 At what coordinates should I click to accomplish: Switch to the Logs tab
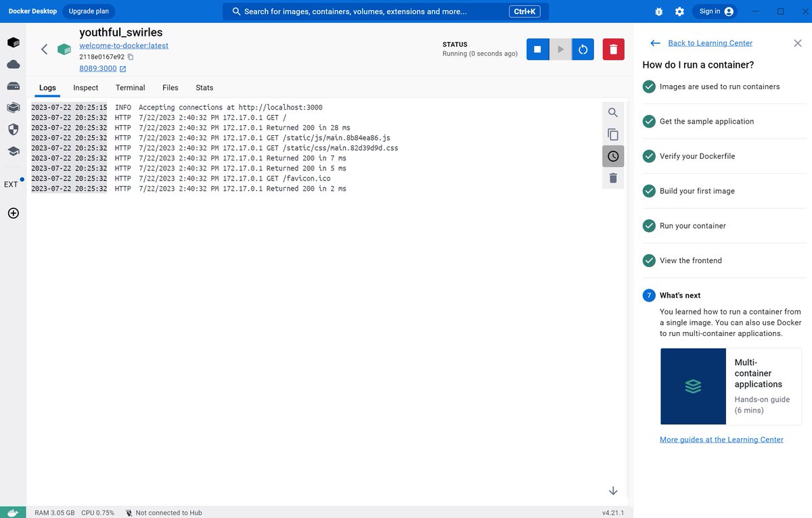(x=47, y=88)
